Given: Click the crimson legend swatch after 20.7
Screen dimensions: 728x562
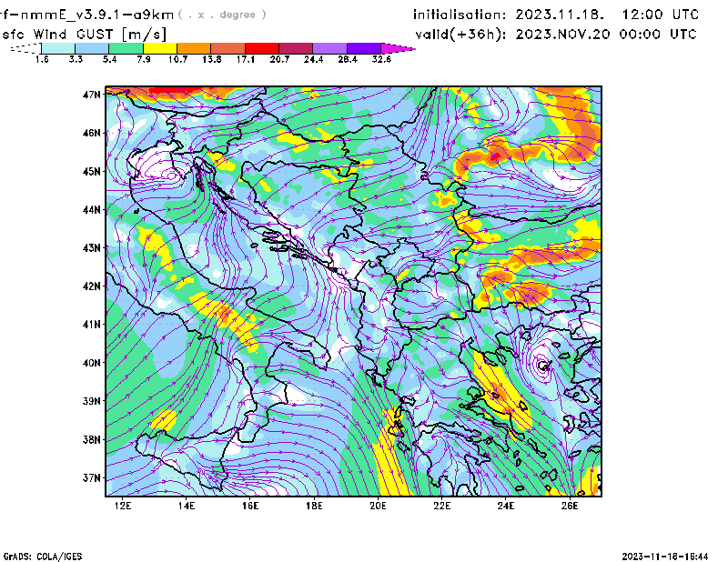Looking at the screenshot, I should [x=296, y=48].
